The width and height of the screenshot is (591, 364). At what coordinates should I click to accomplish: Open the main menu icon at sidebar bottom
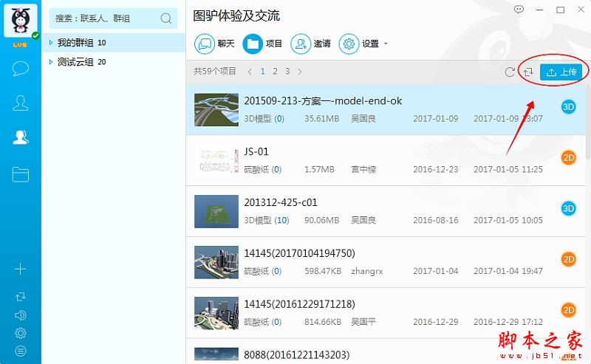[21, 351]
